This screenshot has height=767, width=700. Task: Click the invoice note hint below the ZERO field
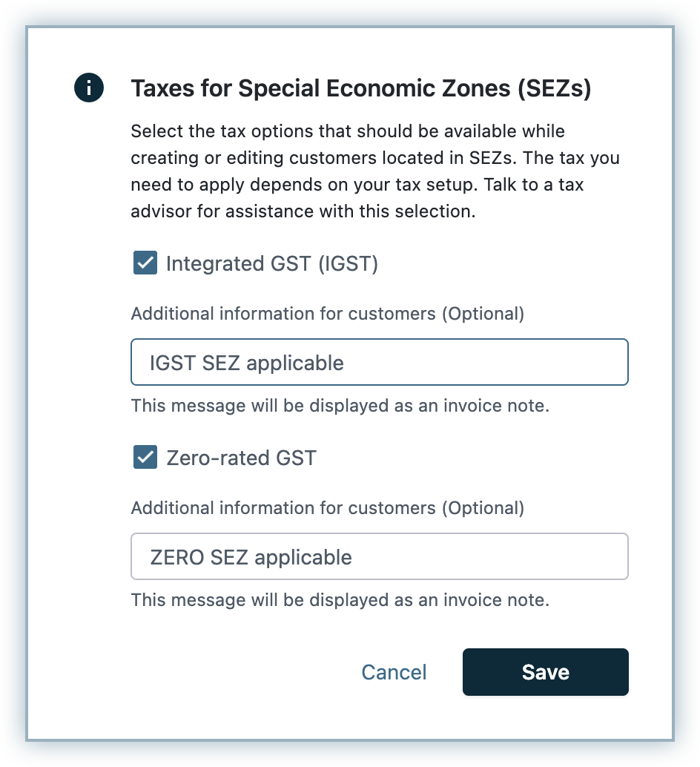340,600
